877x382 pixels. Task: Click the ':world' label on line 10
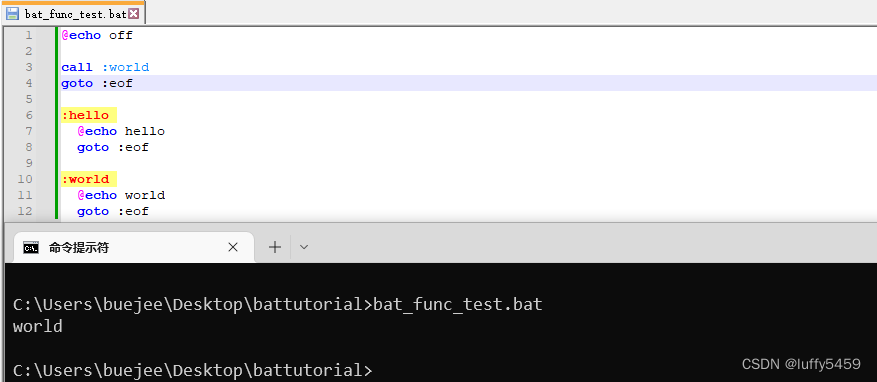(86, 179)
